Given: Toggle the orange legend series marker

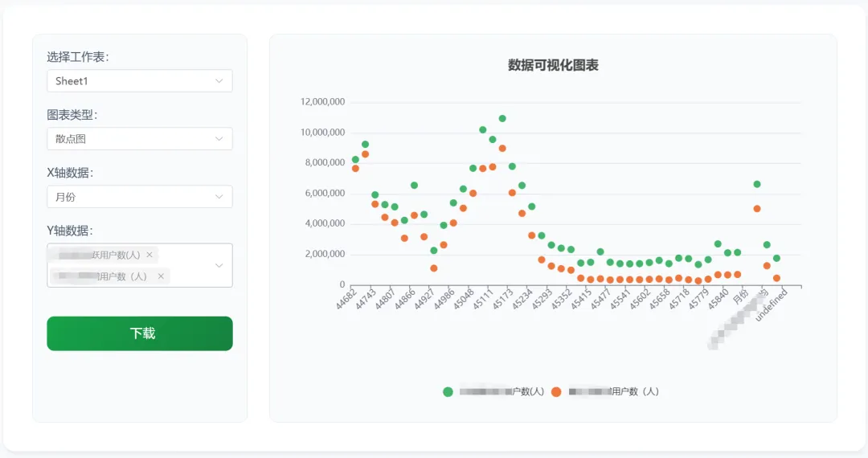Looking at the screenshot, I should pos(555,392).
